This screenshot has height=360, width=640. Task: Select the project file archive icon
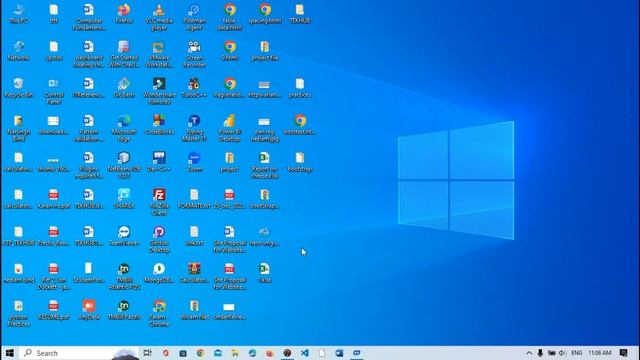pyautogui.click(x=264, y=51)
